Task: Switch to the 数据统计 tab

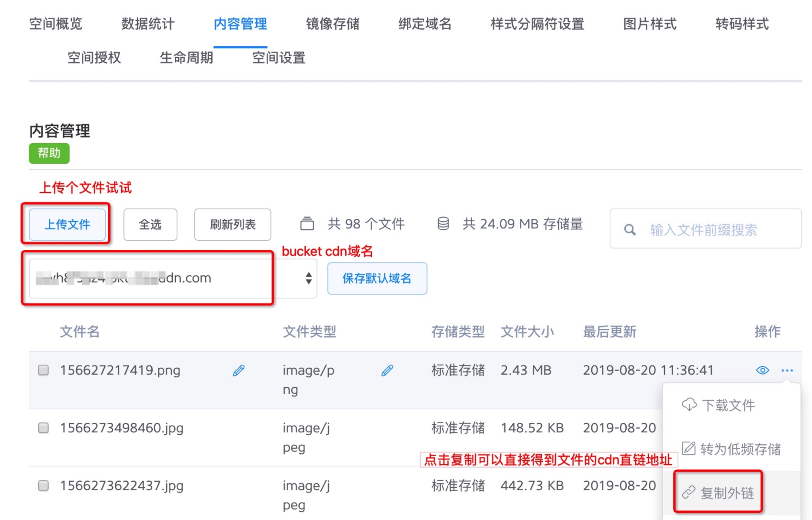Action: (148, 23)
